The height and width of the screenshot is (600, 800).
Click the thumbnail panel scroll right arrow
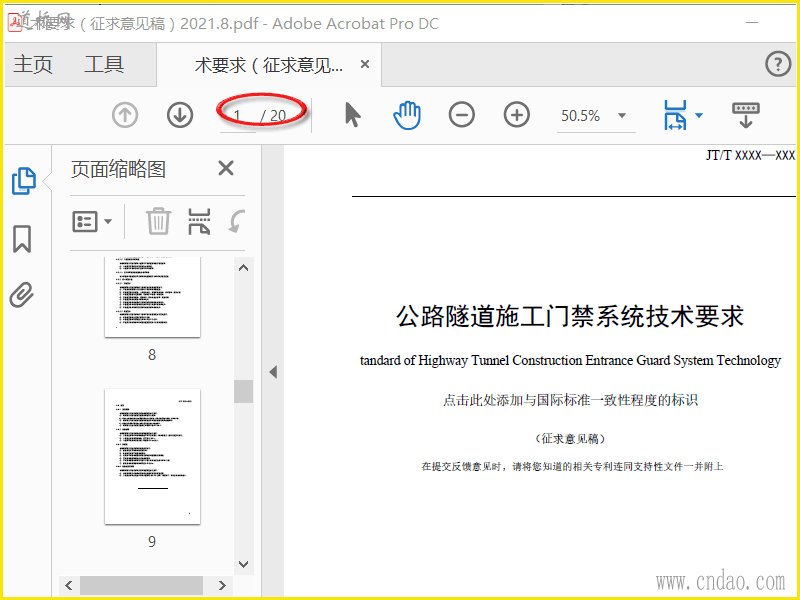point(221,585)
